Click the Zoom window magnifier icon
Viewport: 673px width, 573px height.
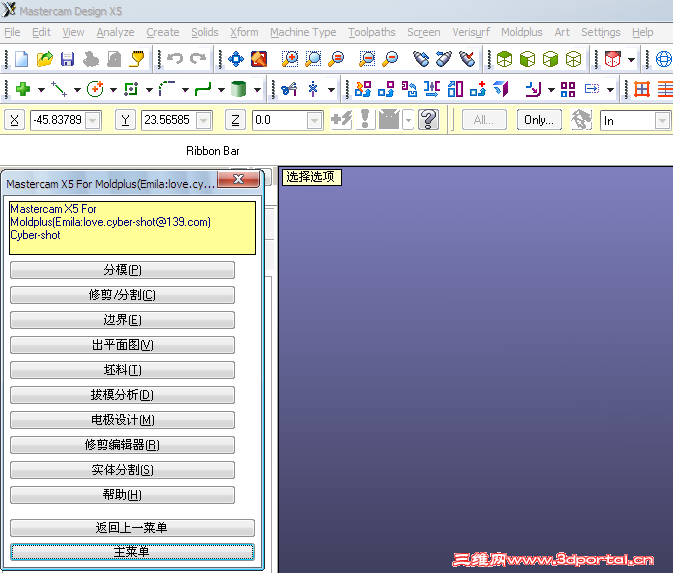pyautogui.click(x=290, y=59)
